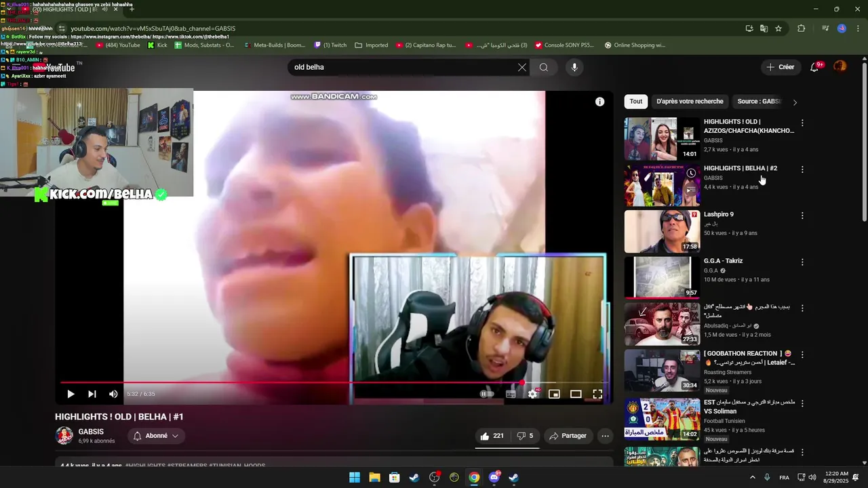Open the YouTube account avatar menu
Screen dimensions: 868x488
(x=840, y=66)
